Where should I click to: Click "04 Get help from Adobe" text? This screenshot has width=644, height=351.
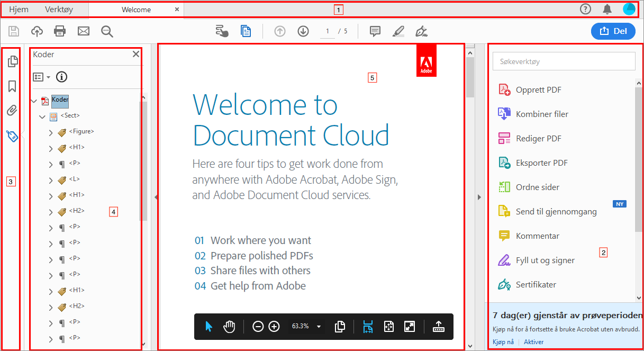click(x=250, y=286)
